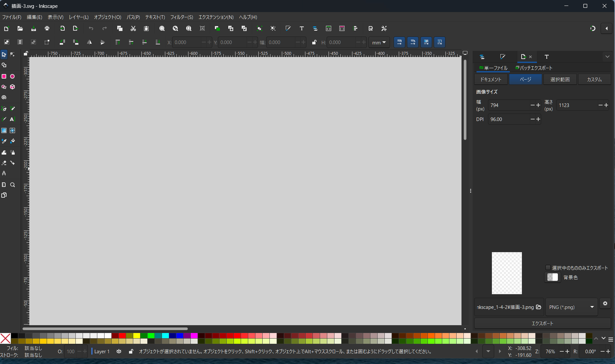This screenshot has height=364, width=615.
Task: Expand the dock panel chevron menu
Action: 607,57
